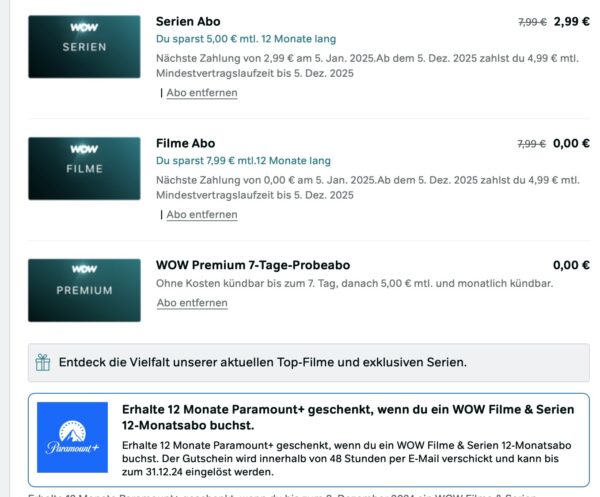This screenshot has width=600, height=497.
Task: Click the struck-through 7,99 € Filme price
Action: pyautogui.click(x=532, y=144)
